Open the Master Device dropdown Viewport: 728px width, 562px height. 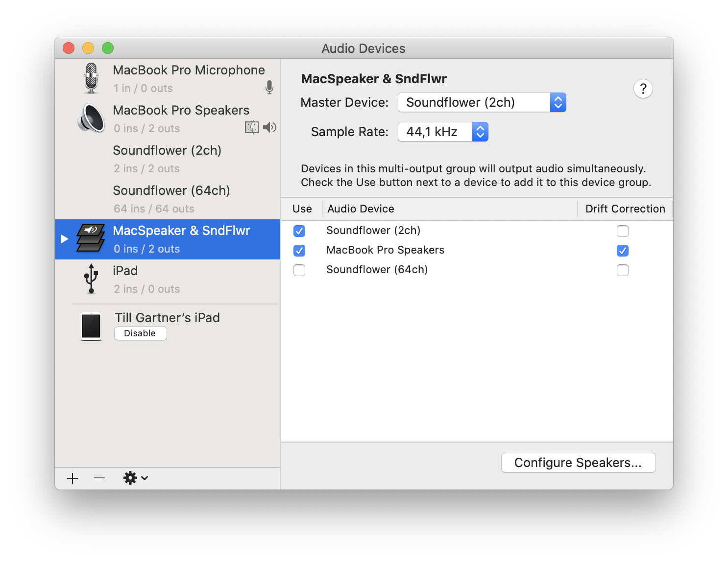coord(482,103)
